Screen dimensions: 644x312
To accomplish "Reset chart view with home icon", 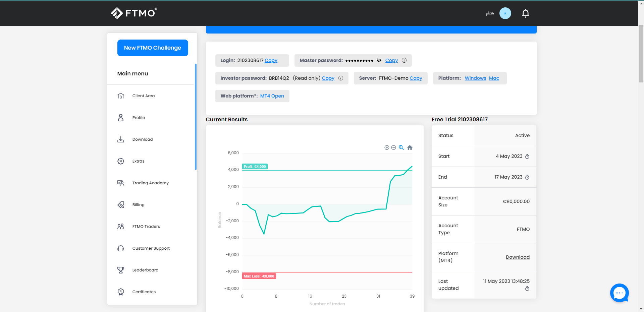I will [x=410, y=147].
